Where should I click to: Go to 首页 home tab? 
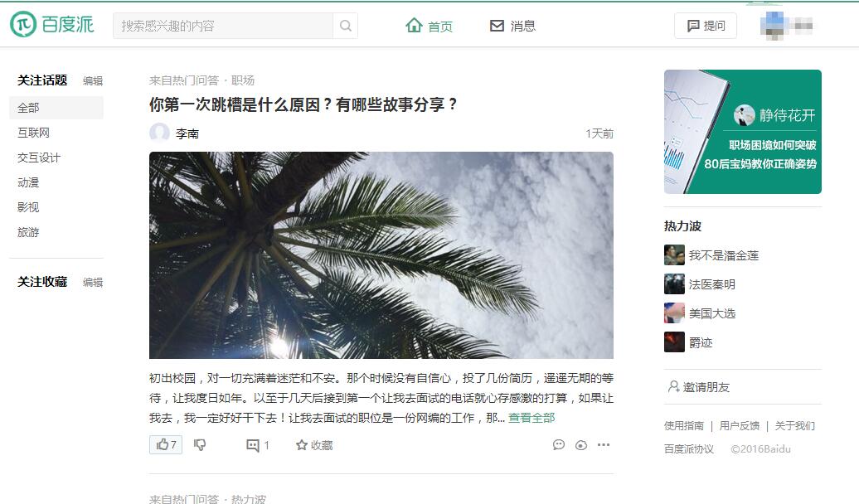click(429, 26)
